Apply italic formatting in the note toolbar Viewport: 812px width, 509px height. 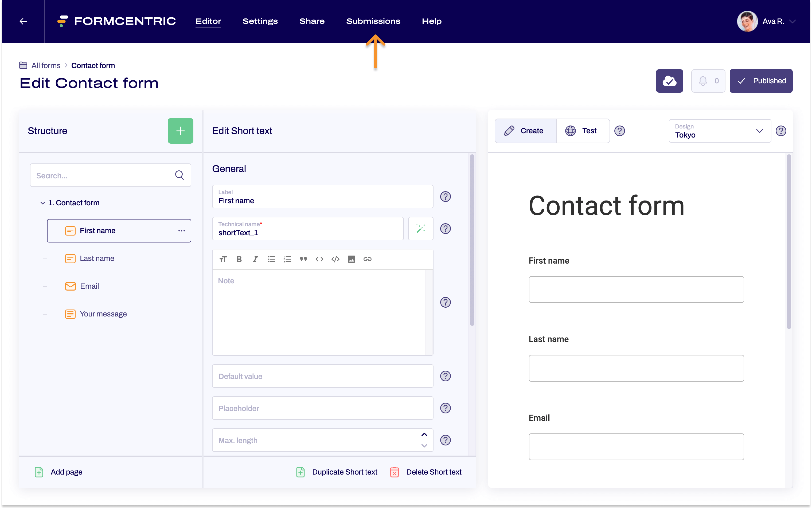[x=255, y=259]
